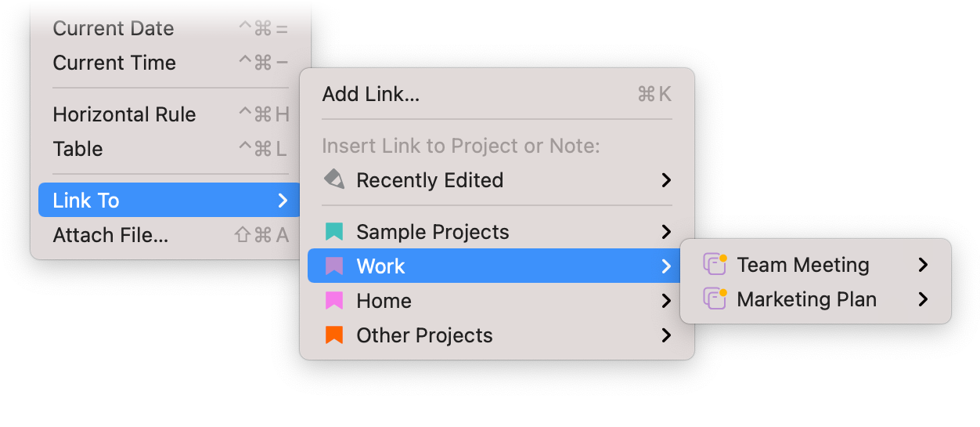Click the Marketing Plan project icon
Viewport: 980px width, 427px height.
click(x=715, y=299)
